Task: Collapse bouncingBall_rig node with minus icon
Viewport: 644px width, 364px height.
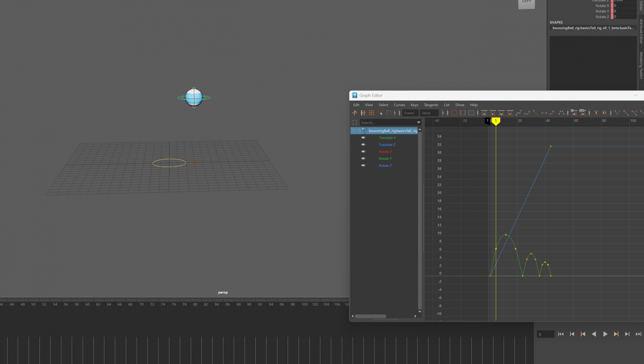Action: click(x=354, y=131)
